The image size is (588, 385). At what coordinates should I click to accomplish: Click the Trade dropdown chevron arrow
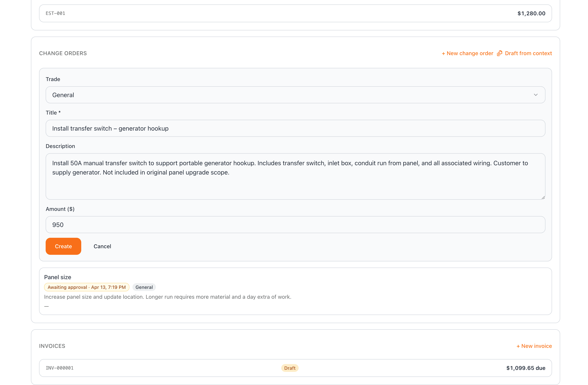[x=535, y=95]
